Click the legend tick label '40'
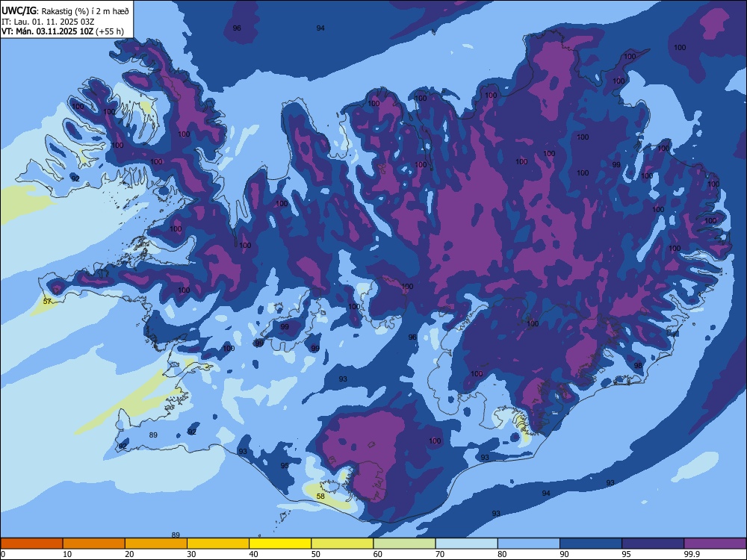 [254, 554]
